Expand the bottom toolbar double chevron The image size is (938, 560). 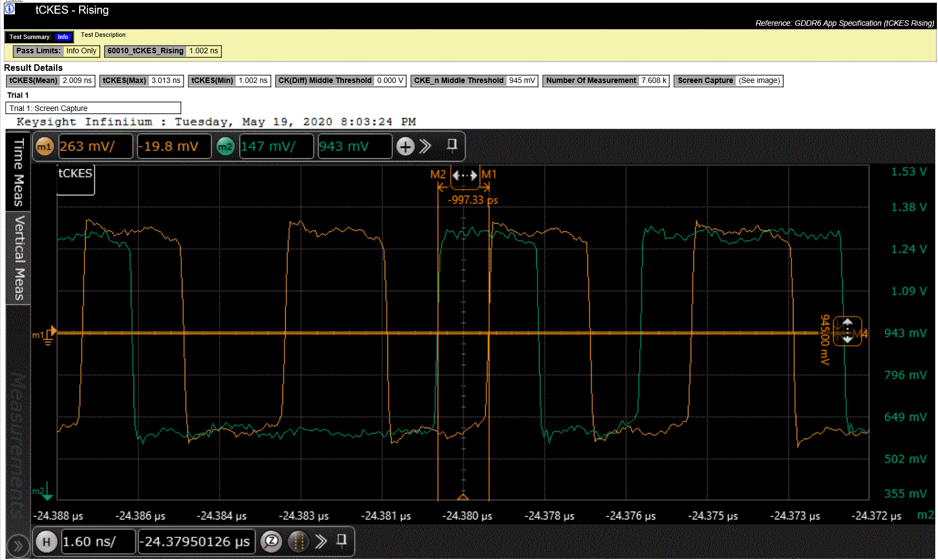tap(321, 541)
